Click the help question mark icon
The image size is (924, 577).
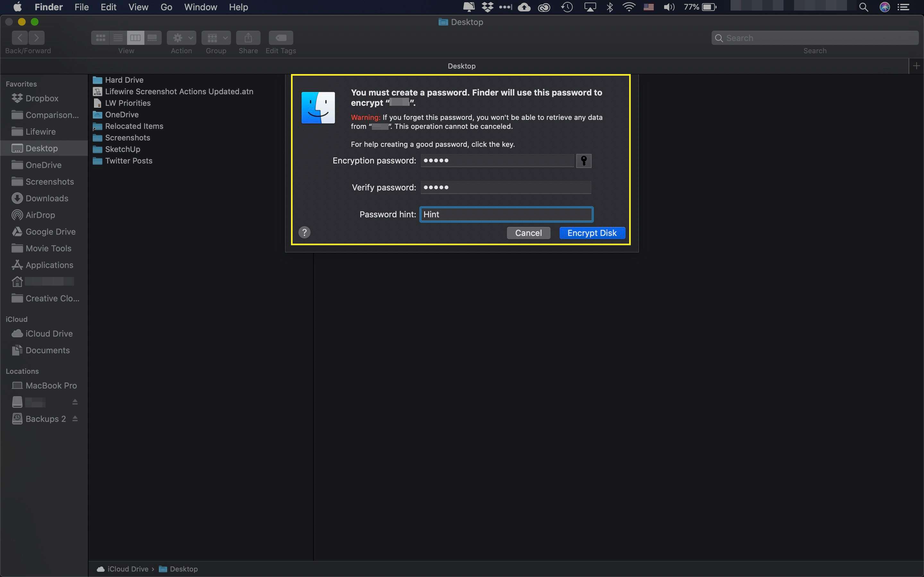tap(305, 232)
